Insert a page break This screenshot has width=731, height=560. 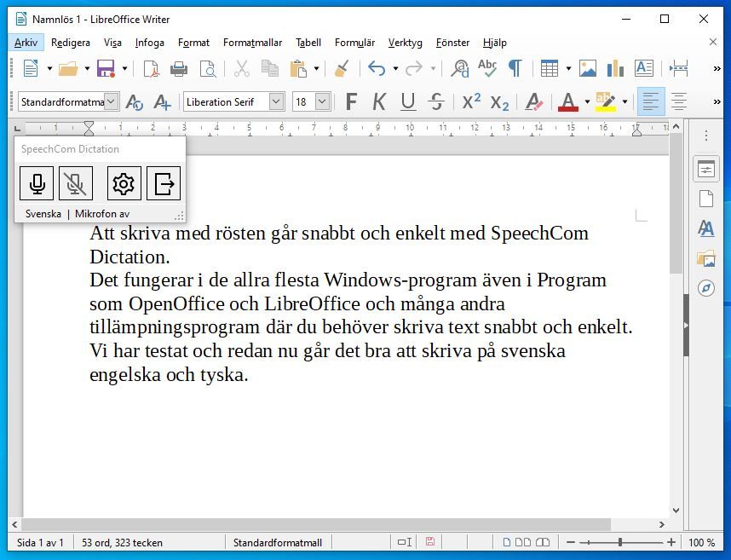[x=678, y=69]
